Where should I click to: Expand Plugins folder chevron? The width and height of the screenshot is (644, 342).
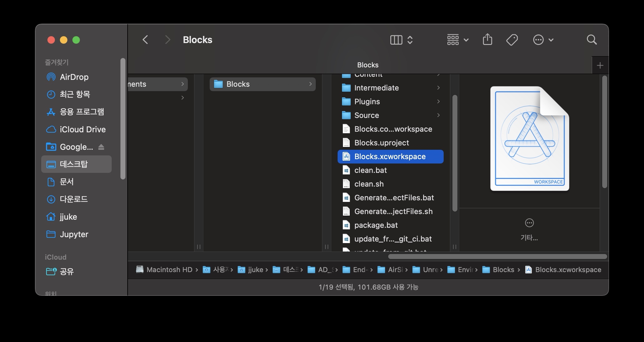point(438,101)
